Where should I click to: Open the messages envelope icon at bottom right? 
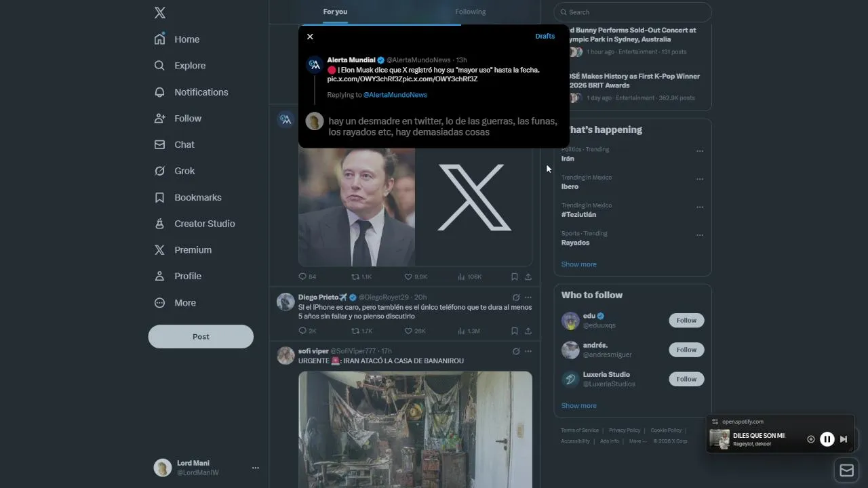[x=846, y=470]
